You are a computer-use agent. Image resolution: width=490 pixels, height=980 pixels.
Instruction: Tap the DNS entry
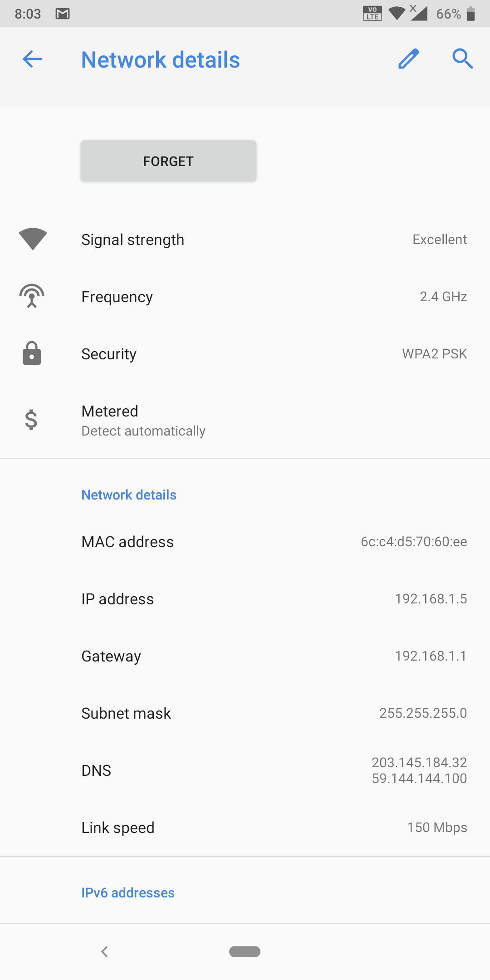click(245, 770)
